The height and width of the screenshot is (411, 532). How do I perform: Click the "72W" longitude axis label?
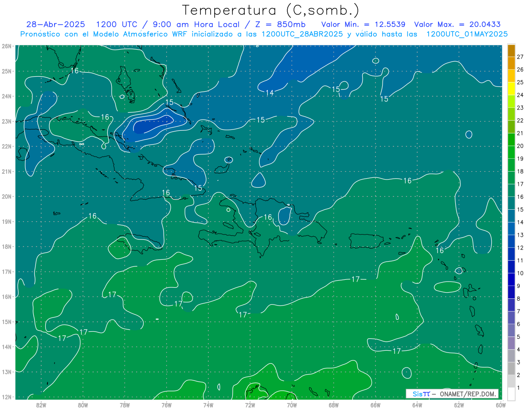[250, 404]
